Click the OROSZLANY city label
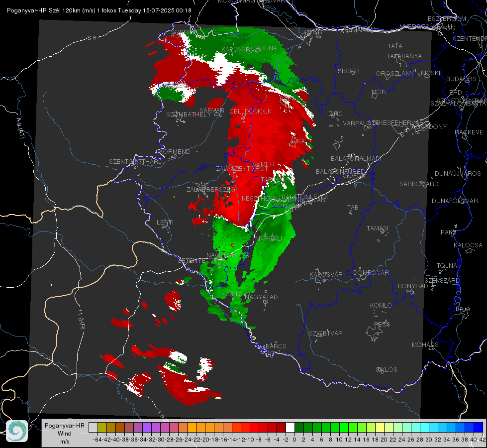The image size is (487, 448). (395, 73)
